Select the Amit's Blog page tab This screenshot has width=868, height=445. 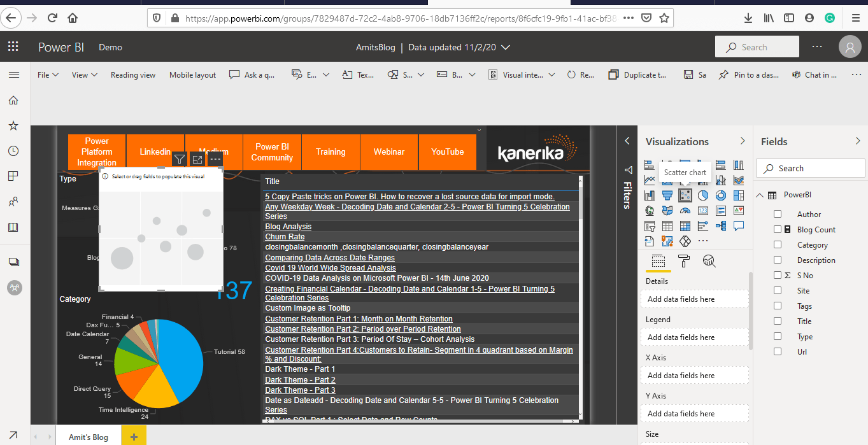pyautogui.click(x=89, y=437)
